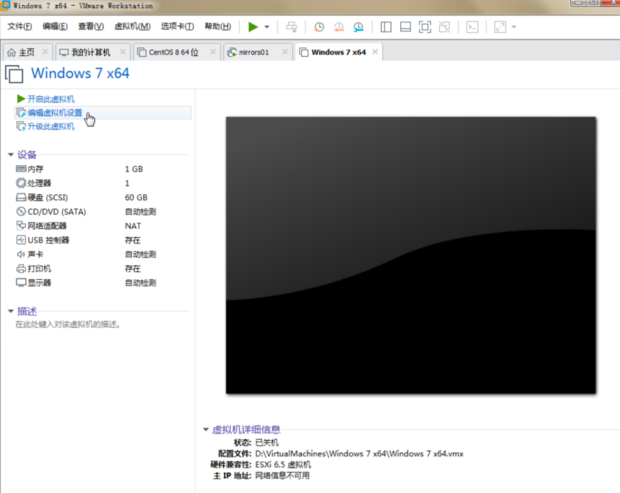Image resolution: width=620 pixels, height=493 pixels.
Task: Select the 硬盘 (SCSI) device row
Action: (102, 197)
